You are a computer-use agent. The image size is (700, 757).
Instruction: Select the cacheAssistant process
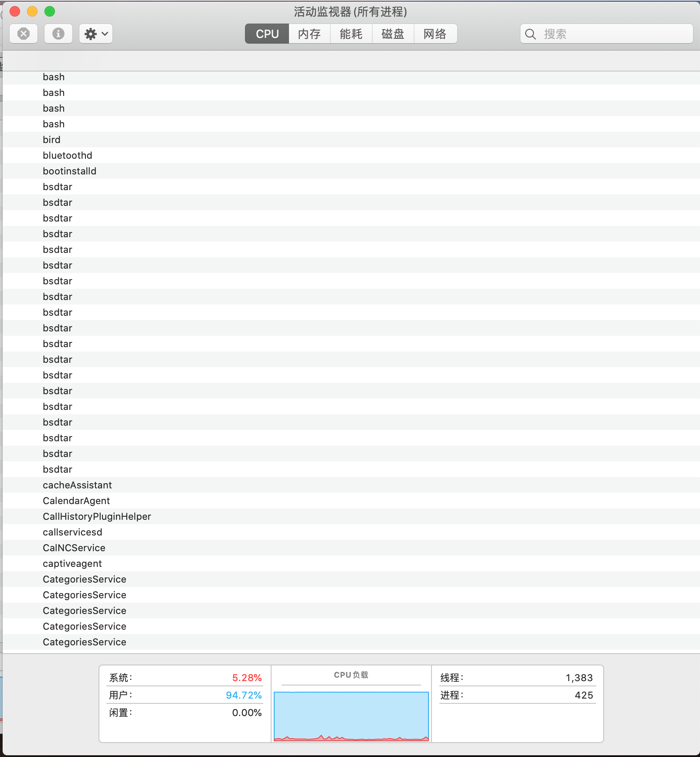77,485
